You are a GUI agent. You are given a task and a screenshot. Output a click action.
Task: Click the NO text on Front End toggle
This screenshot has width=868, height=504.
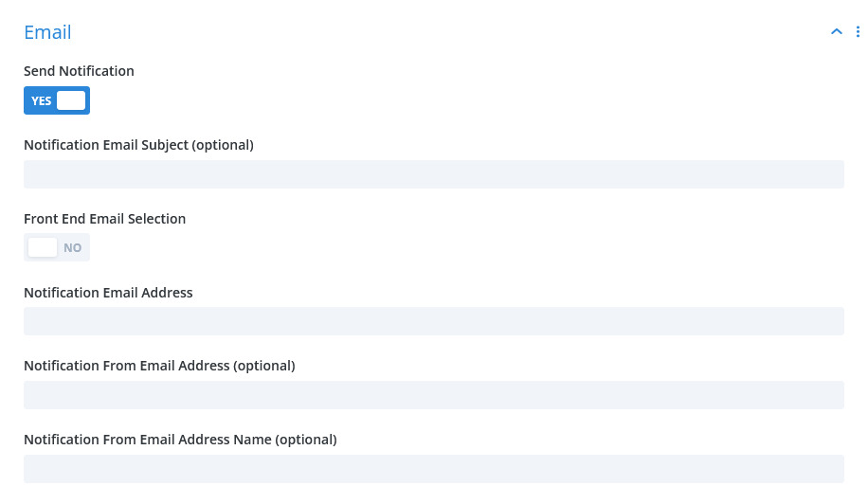[73, 248]
